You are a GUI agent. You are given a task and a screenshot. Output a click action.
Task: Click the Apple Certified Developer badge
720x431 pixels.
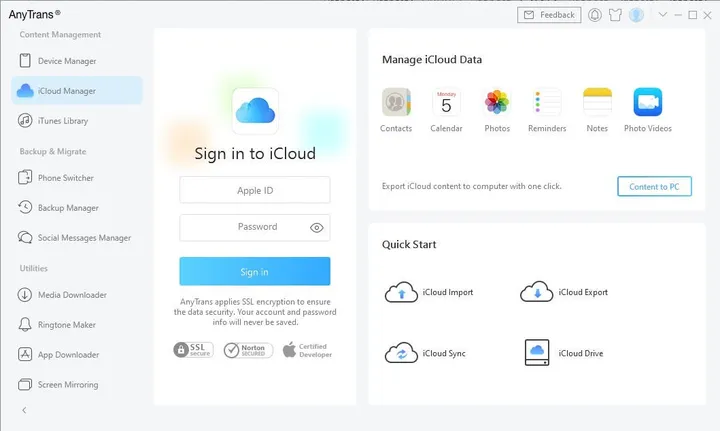point(307,350)
